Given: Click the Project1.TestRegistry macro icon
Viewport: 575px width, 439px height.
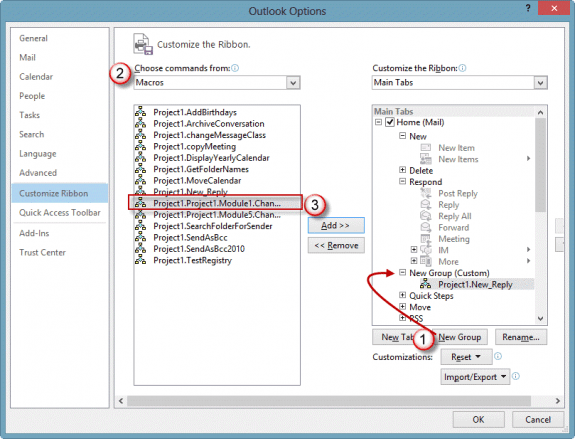Looking at the screenshot, I should [x=140, y=259].
